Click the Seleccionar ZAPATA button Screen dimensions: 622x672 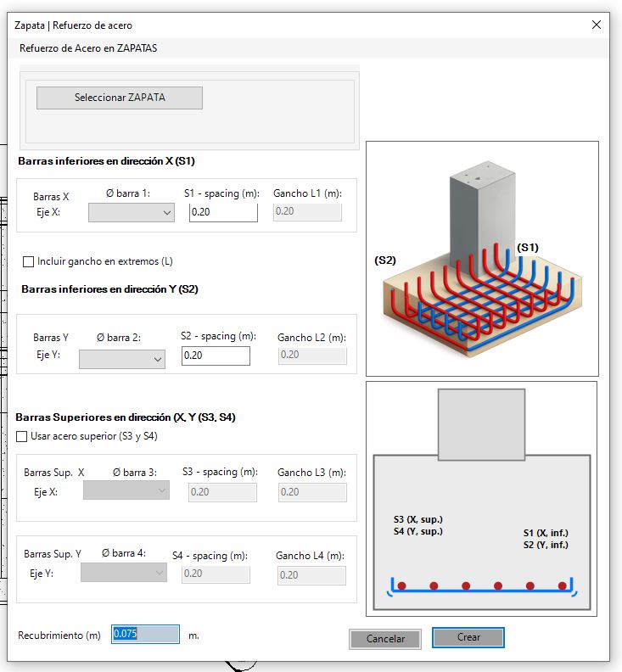[119, 98]
